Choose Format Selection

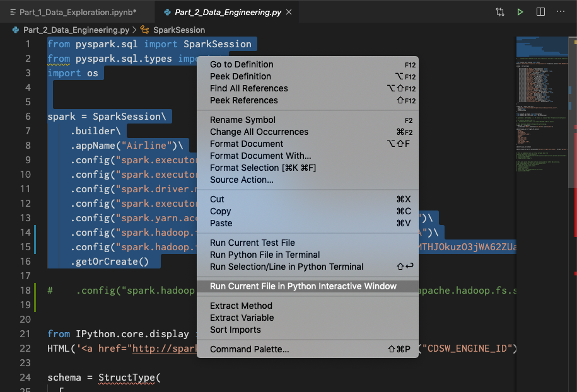pos(308,168)
